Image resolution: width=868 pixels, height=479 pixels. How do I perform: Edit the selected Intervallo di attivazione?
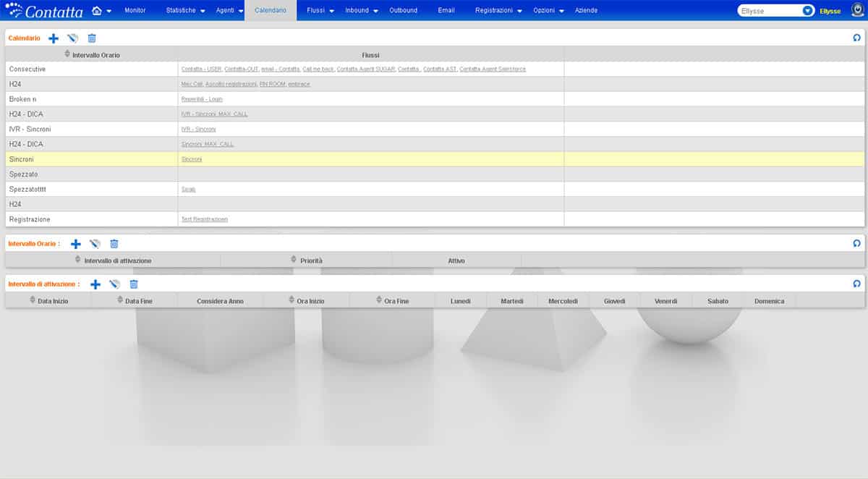tap(114, 284)
